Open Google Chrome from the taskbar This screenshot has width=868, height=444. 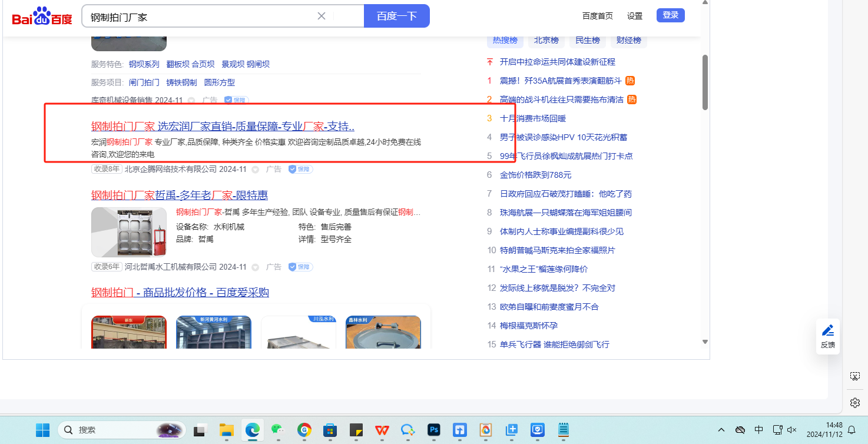click(304, 430)
